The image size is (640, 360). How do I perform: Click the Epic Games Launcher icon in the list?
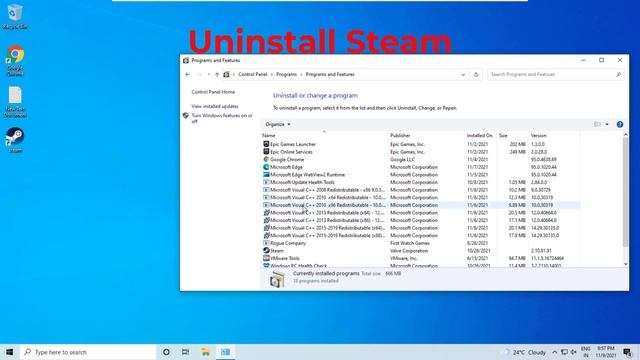coord(266,144)
